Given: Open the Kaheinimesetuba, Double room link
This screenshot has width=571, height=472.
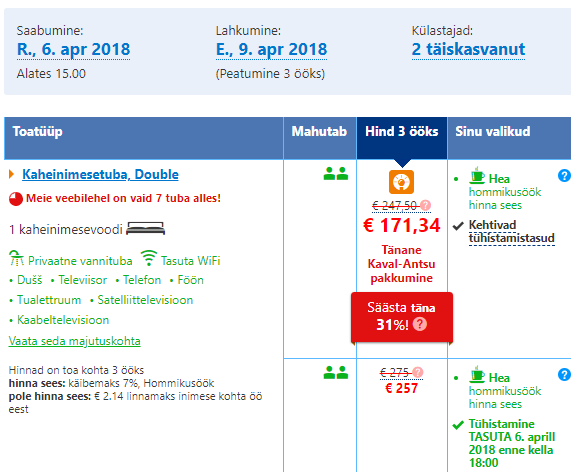Looking at the screenshot, I should (101, 174).
